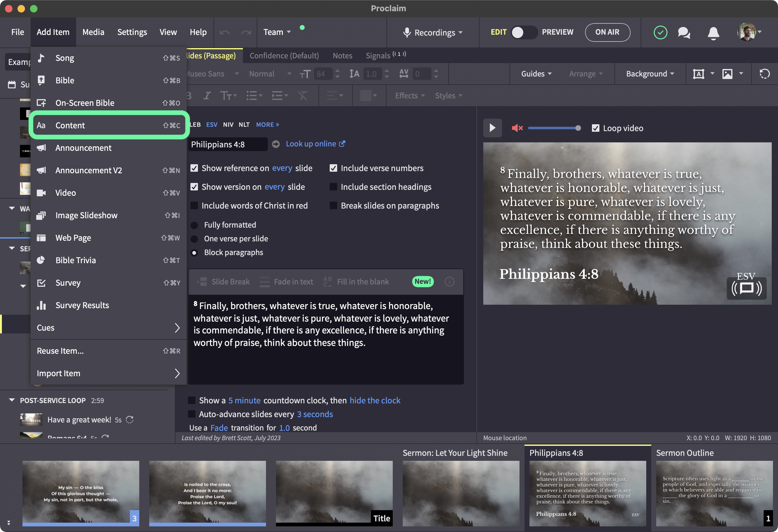This screenshot has height=532, width=778.
Task: Click the undo arrow icon
Action: [225, 32]
